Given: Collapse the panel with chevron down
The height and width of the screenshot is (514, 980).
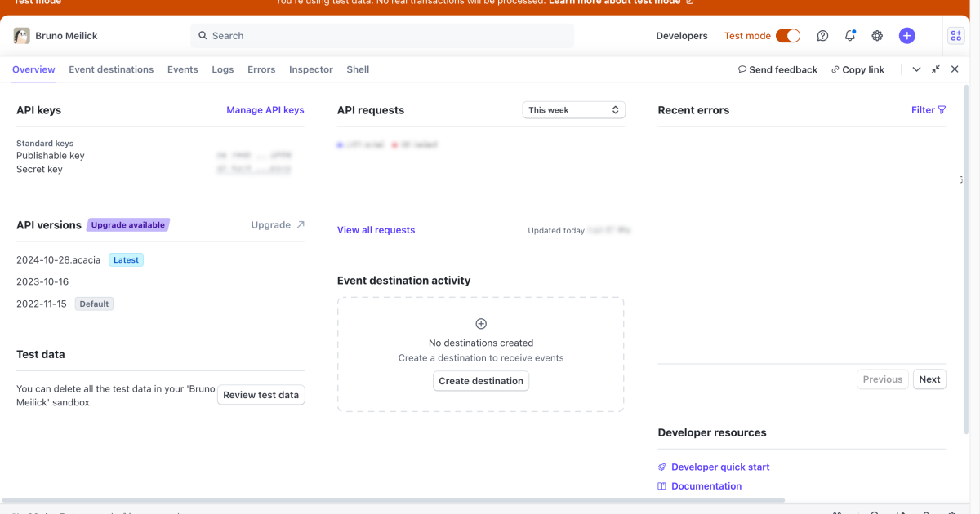Looking at the screenshot, I should click(x=916, y=69).
